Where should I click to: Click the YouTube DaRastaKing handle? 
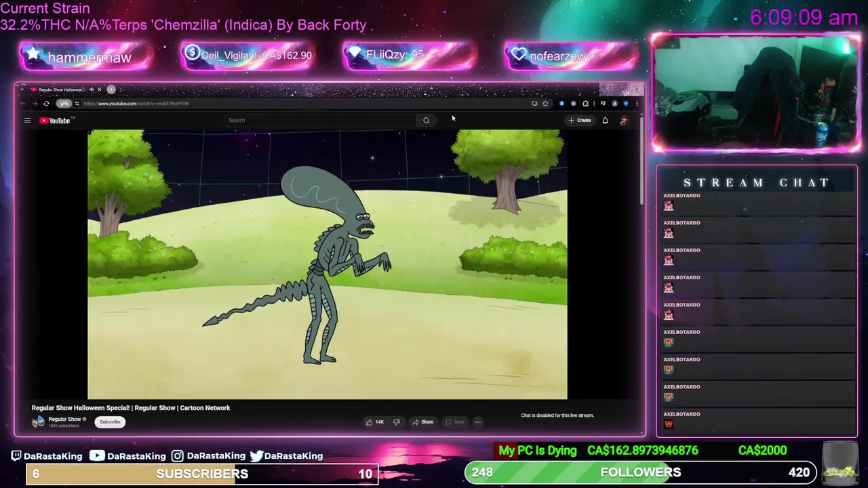(x=129, y=455)
